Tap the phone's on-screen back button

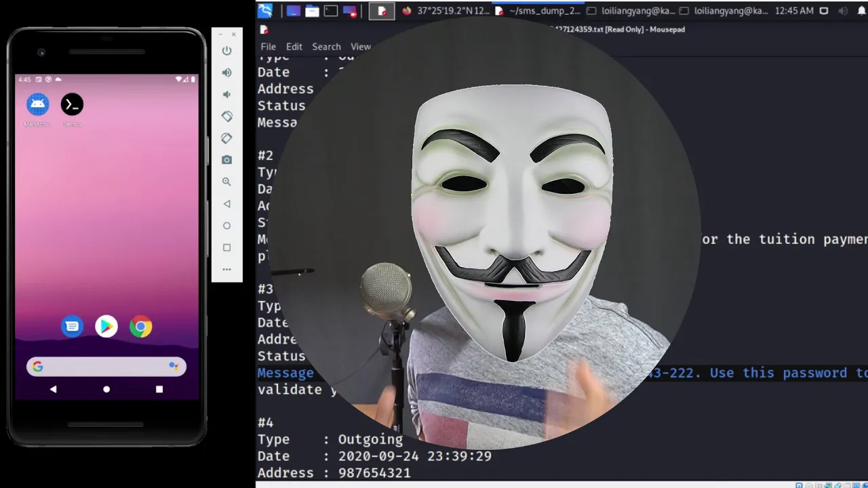coord(53,390)
